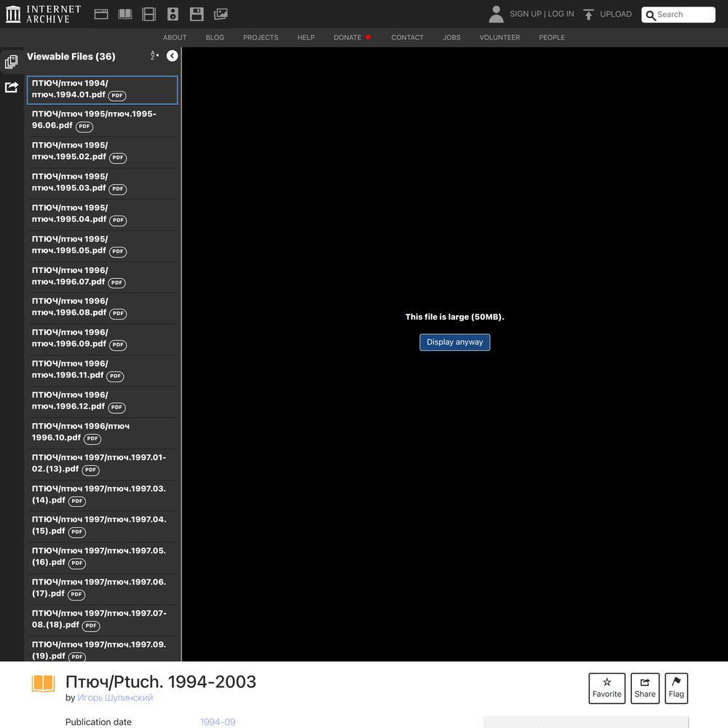The width and height of the screenshot is (728, 728).
Task: Select file птюч.1995.03.pdf
Action: [102, 183]
